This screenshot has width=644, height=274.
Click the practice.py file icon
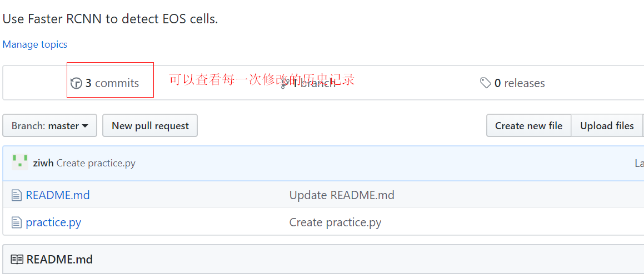point(17,223)
